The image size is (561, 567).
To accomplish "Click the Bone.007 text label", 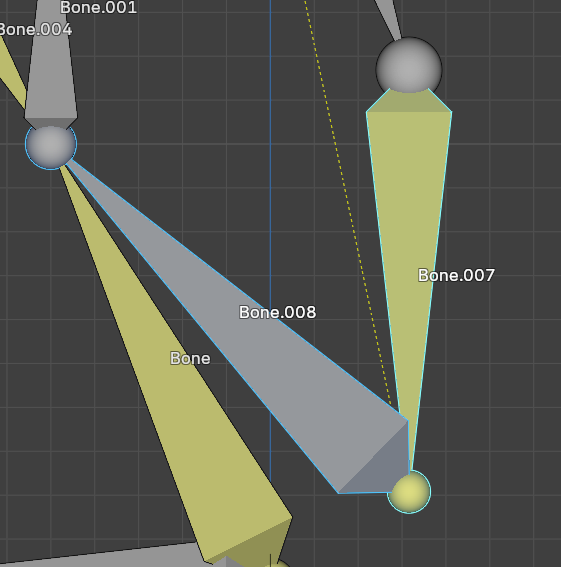I will (x=456, y=276).
